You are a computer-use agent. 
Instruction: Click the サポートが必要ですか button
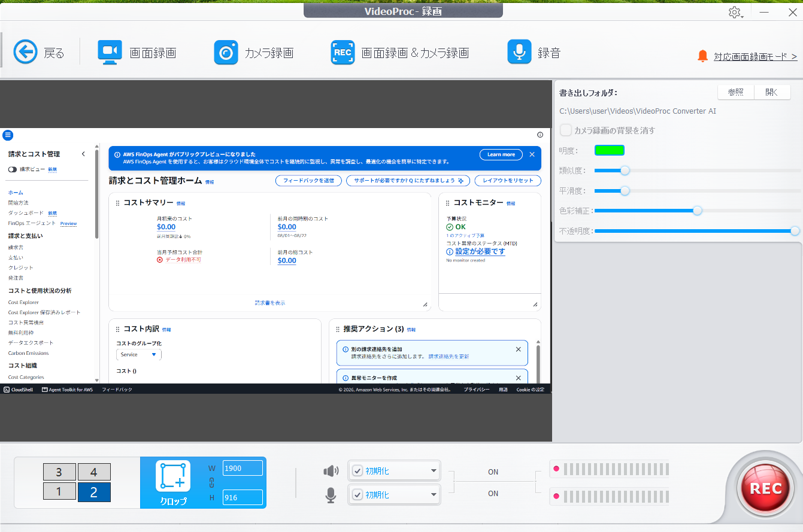click(x=408, y=180)
